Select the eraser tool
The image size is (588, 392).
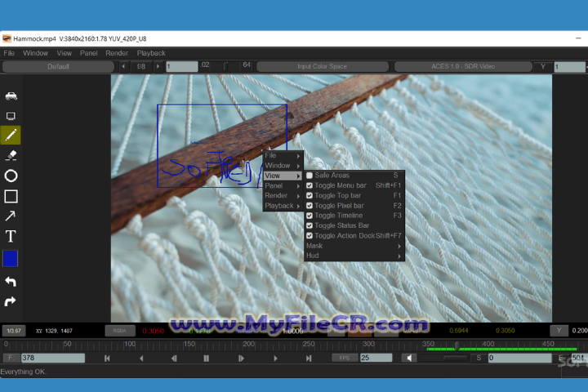[x=11, y=155]
